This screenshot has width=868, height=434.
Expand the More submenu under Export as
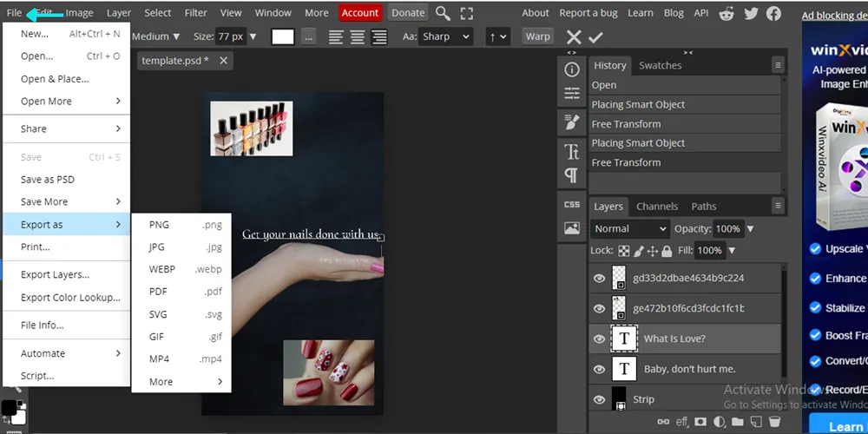(185, 382)
